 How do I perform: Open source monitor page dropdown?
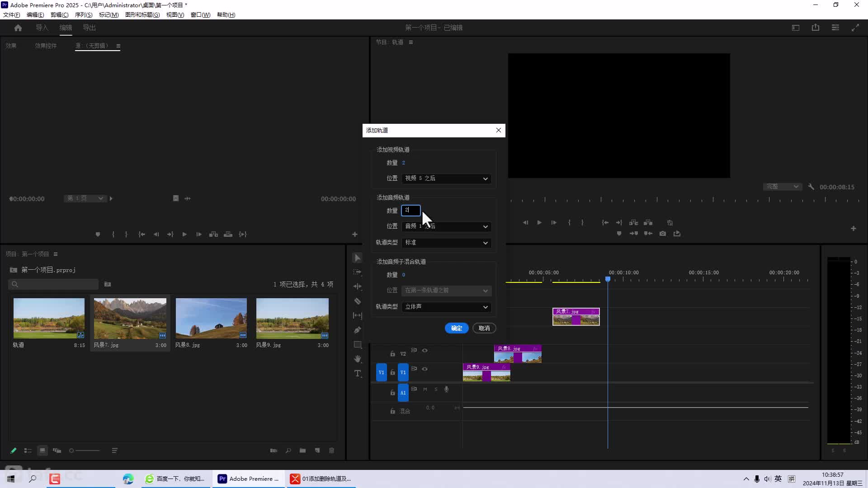tap(85, 198)
